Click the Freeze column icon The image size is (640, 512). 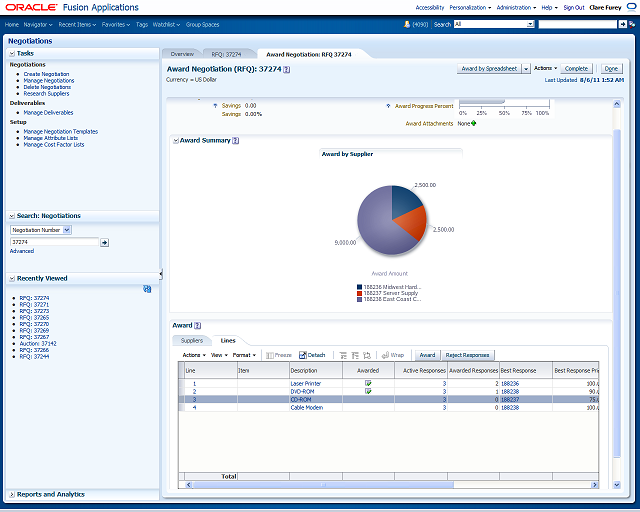click(269, 355)
